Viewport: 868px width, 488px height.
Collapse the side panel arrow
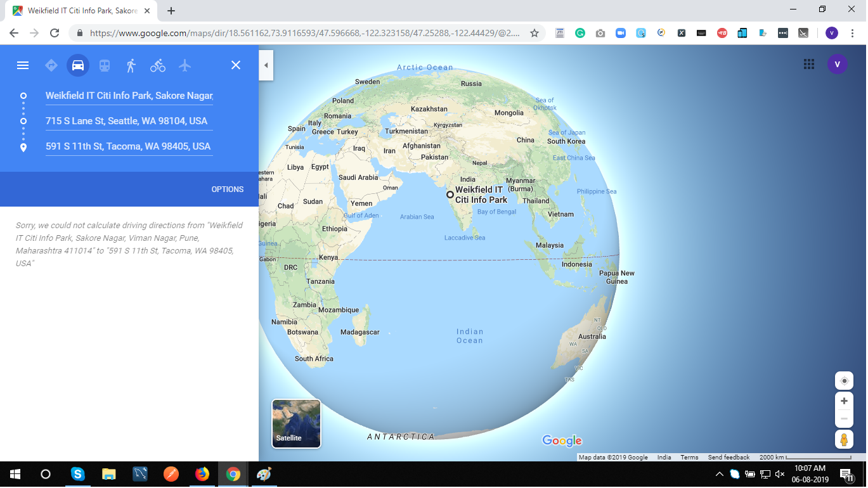[x=266, y=65]
